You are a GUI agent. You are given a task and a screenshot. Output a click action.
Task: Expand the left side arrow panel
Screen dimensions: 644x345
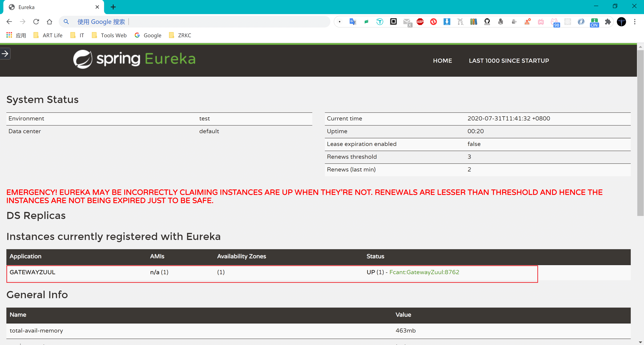click(x=5, y=54)
